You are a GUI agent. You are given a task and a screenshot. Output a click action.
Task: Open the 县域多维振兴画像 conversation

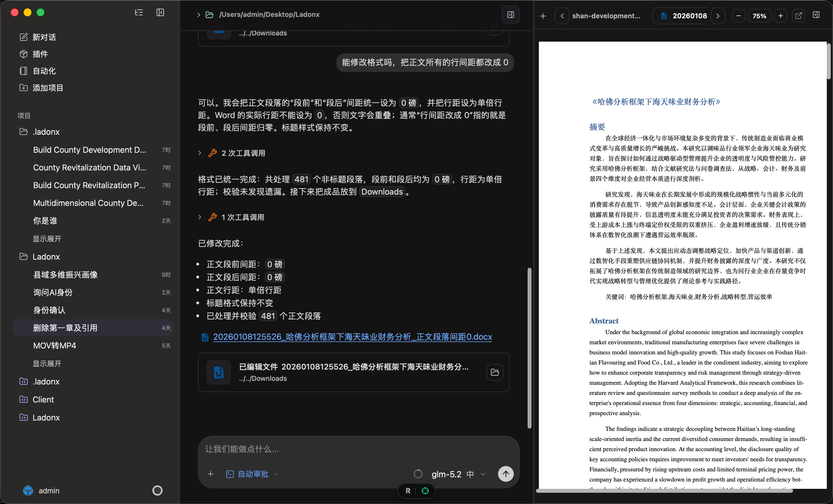(93, 275)
